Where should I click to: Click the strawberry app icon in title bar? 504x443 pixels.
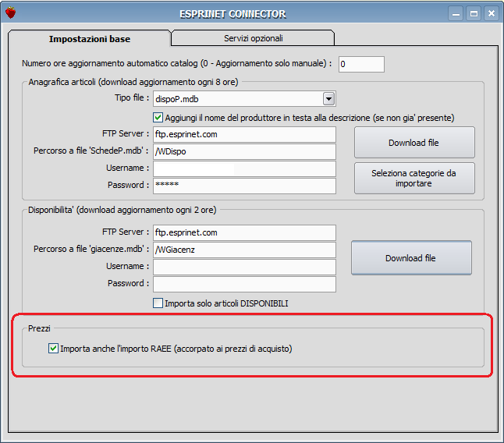coord(10,12)
